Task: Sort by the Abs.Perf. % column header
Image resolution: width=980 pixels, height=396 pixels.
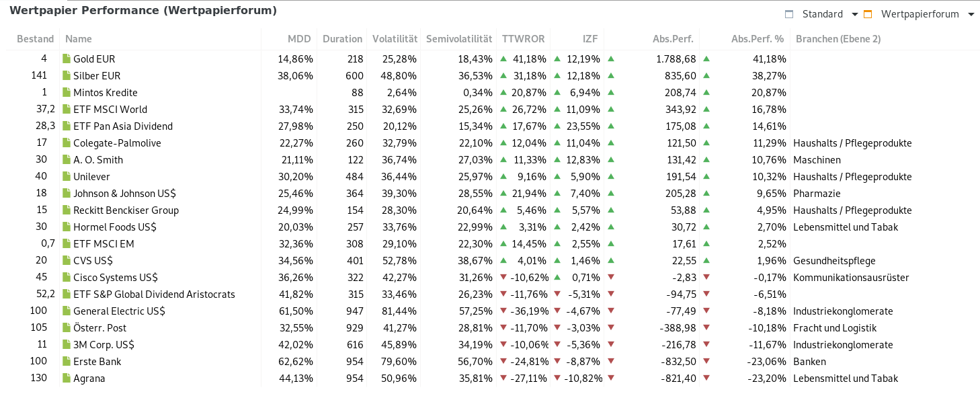Action: pos(758,39)
